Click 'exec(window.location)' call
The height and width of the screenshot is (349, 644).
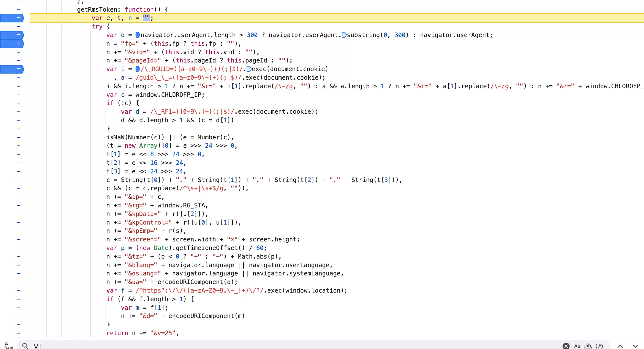click(x=305, y=290)
